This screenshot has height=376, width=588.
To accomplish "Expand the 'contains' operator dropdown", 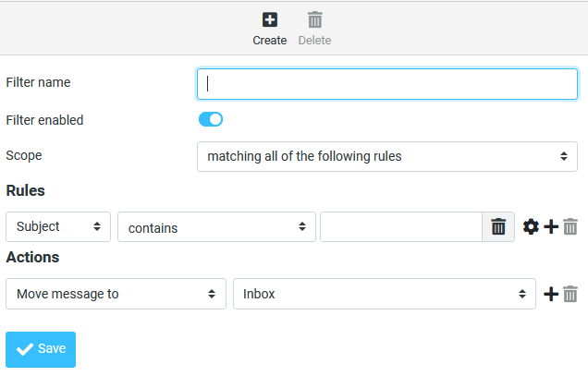I will tap(216, 226).
